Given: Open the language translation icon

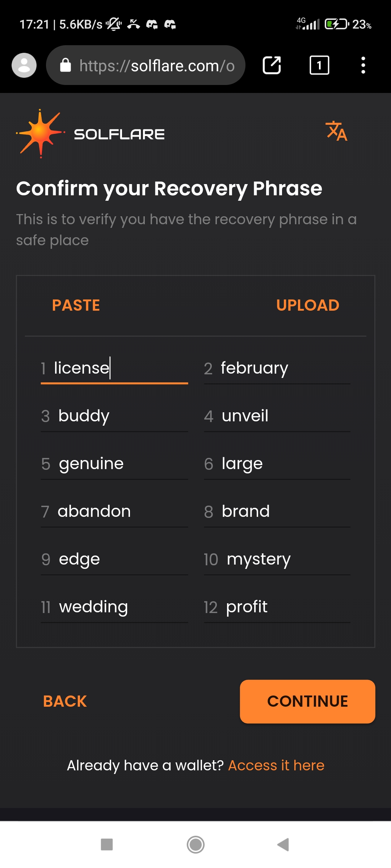Looking at the screenshot, I should tap(336, 131).
